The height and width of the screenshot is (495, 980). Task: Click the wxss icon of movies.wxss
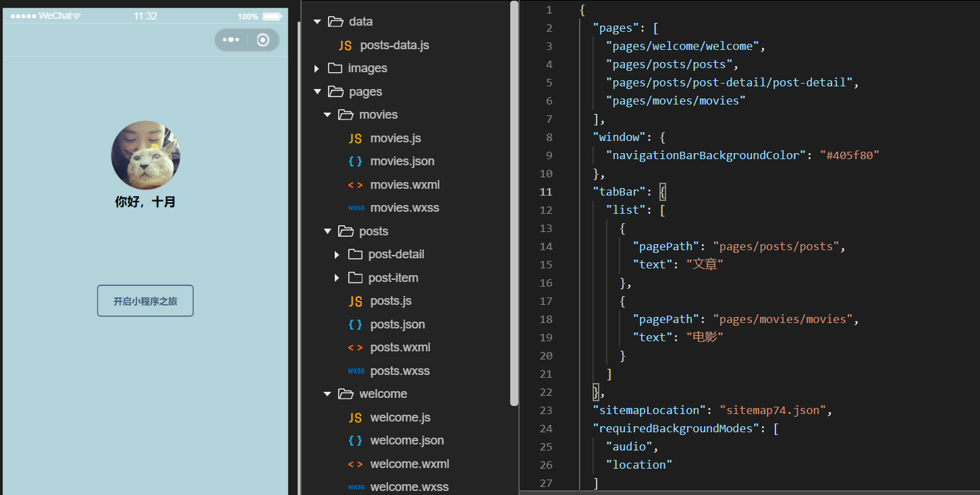point(356,208)
